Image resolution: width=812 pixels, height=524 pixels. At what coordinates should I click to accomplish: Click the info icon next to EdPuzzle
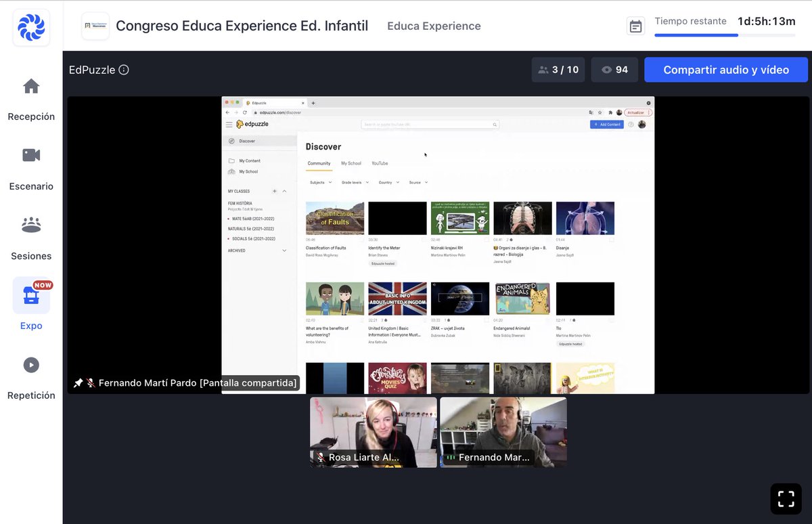click(x=124, y=70)
